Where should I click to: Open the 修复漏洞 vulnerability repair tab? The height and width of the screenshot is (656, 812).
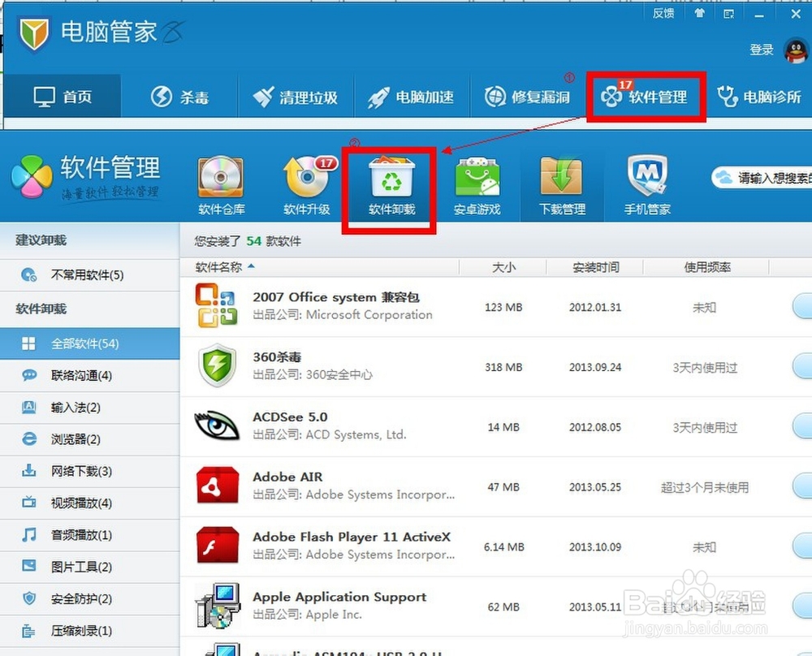tap(528, 97)
